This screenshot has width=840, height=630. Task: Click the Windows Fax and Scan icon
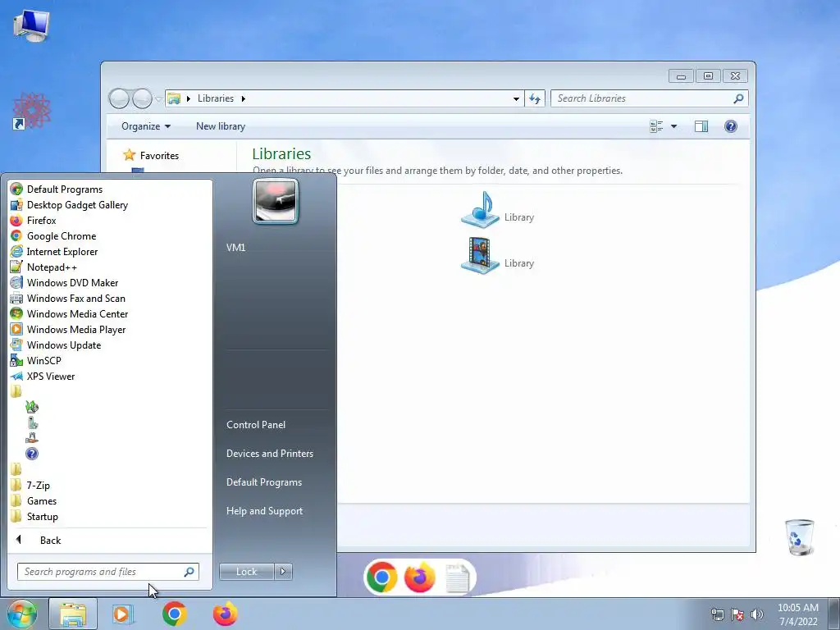click(x=16, y=298)
